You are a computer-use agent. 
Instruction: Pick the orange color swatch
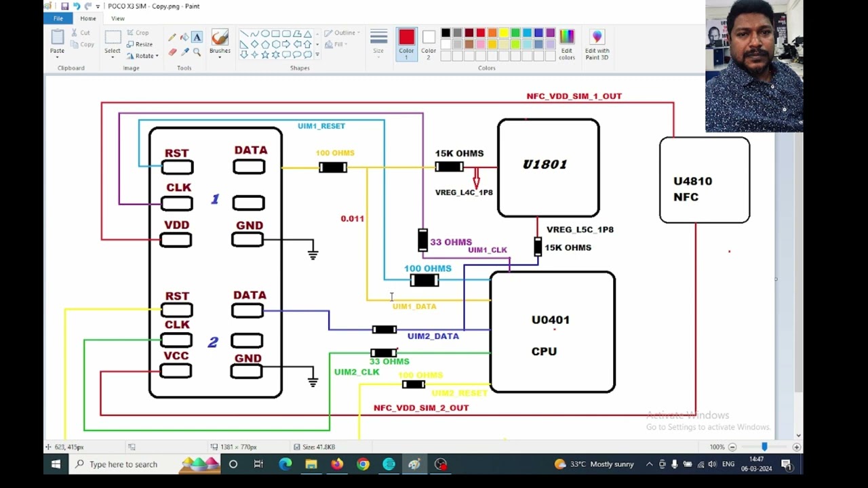click(492, 33)
